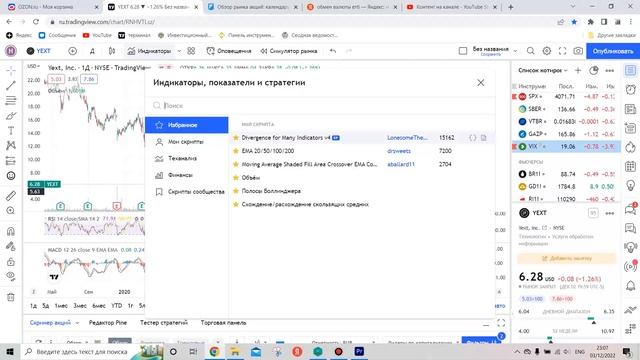
Task: Open the watchlist name dropdown
Action: [543, 71]
